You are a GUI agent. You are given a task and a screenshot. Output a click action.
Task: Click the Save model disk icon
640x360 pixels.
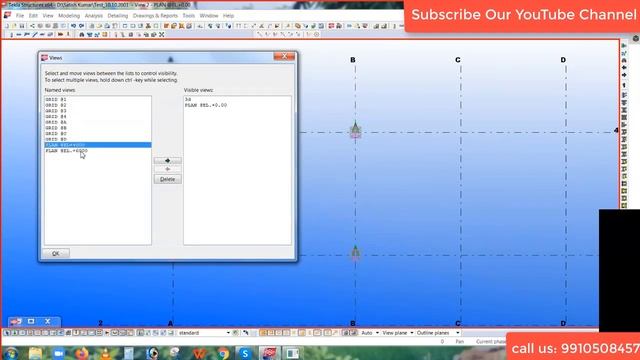pos(22,26)
